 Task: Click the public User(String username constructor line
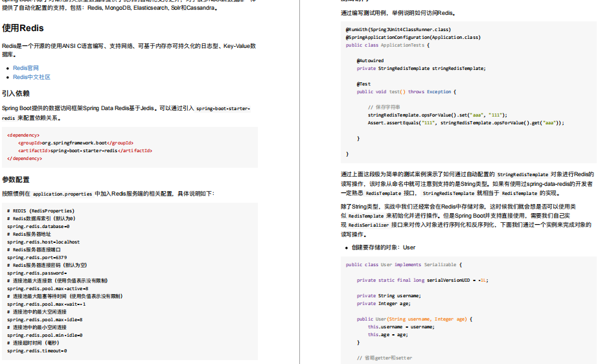pyautogui.click(x=415, y=319)
